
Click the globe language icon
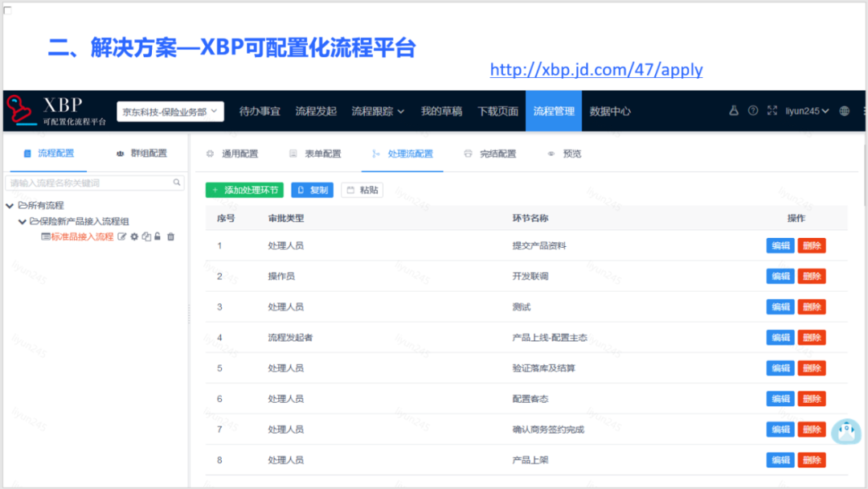[844, 111]
